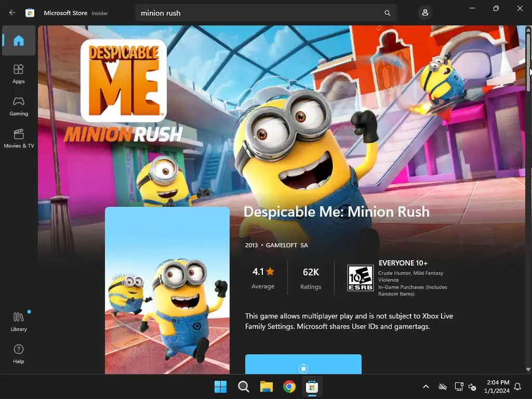Click the In-Game Purchases description text

point(413,290)
